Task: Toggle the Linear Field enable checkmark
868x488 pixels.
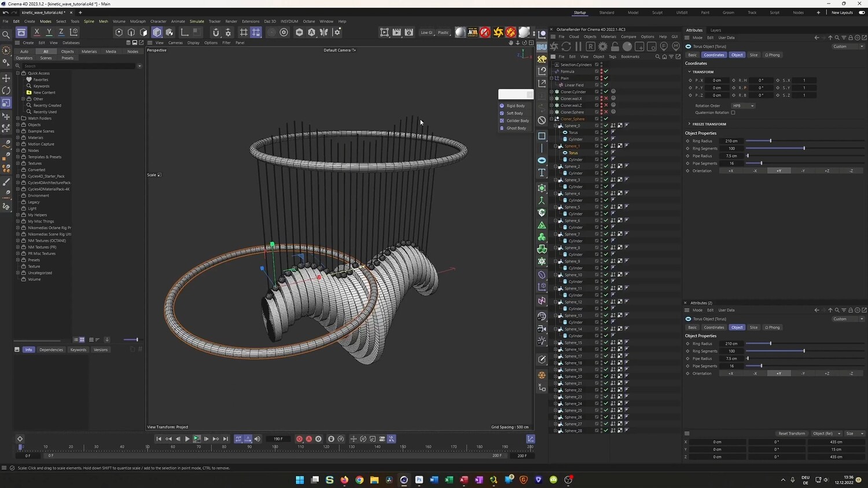Action: [606, 85]
